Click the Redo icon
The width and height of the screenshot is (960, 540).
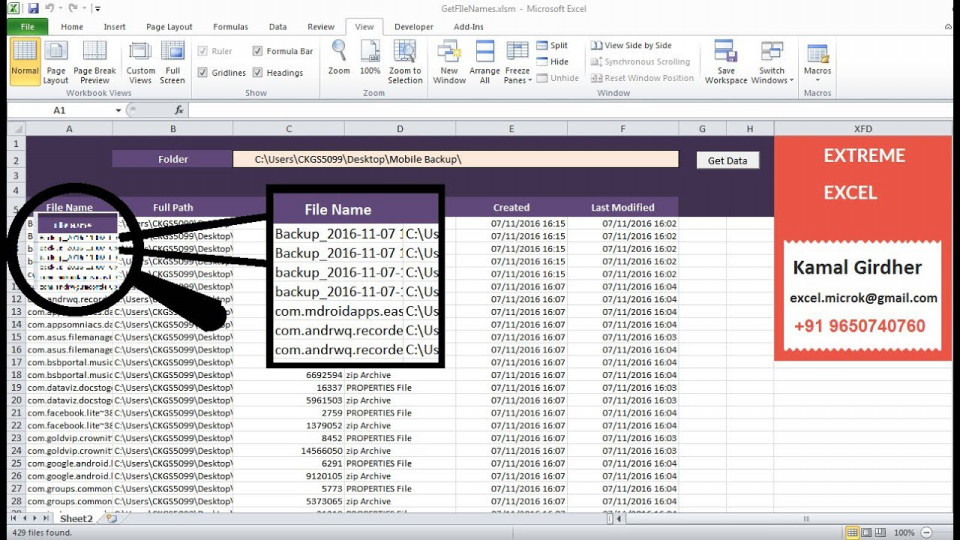tap(73, 9)
